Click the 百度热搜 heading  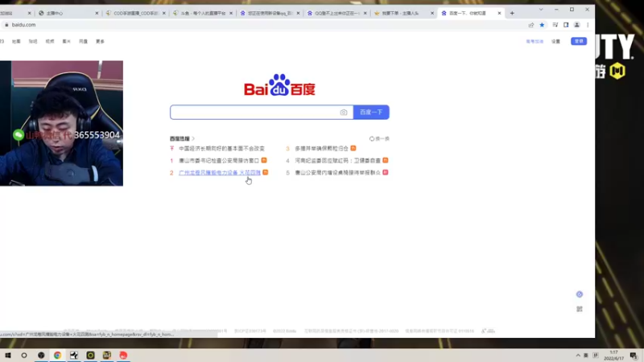(180, 138)
